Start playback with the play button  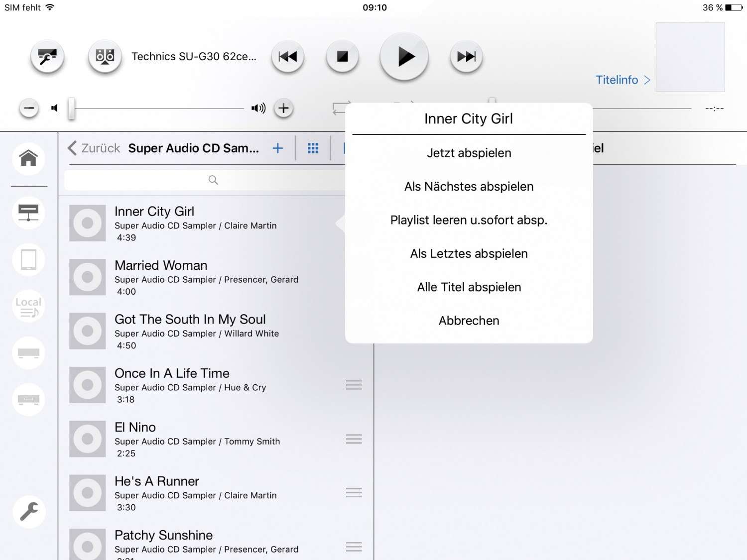coord(404,57)
